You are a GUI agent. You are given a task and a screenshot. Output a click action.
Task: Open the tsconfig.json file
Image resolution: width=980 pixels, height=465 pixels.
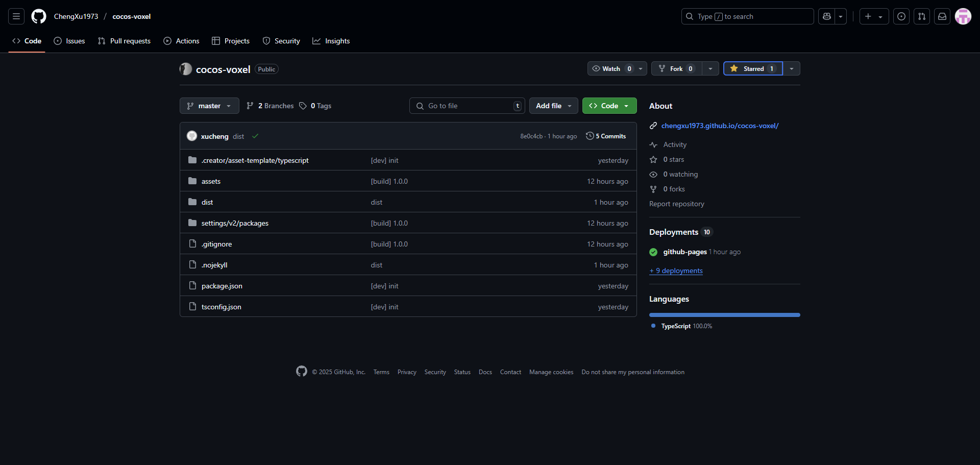click(222, 307)
